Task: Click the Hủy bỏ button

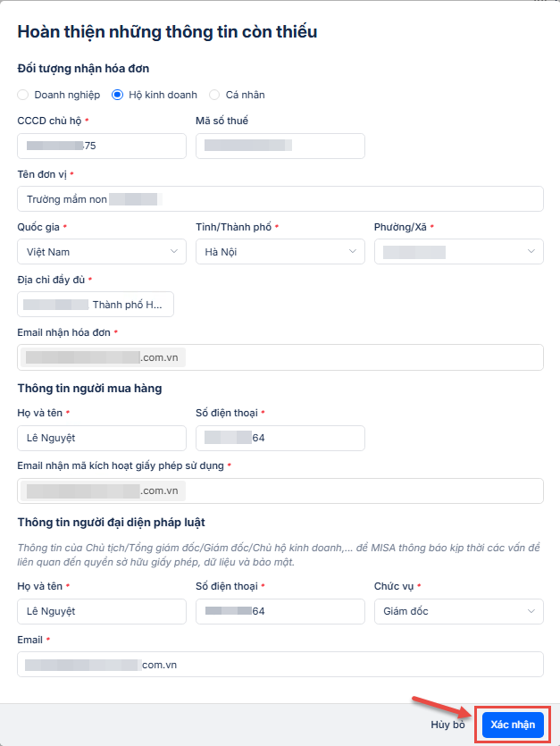Action: pos(447,725)
